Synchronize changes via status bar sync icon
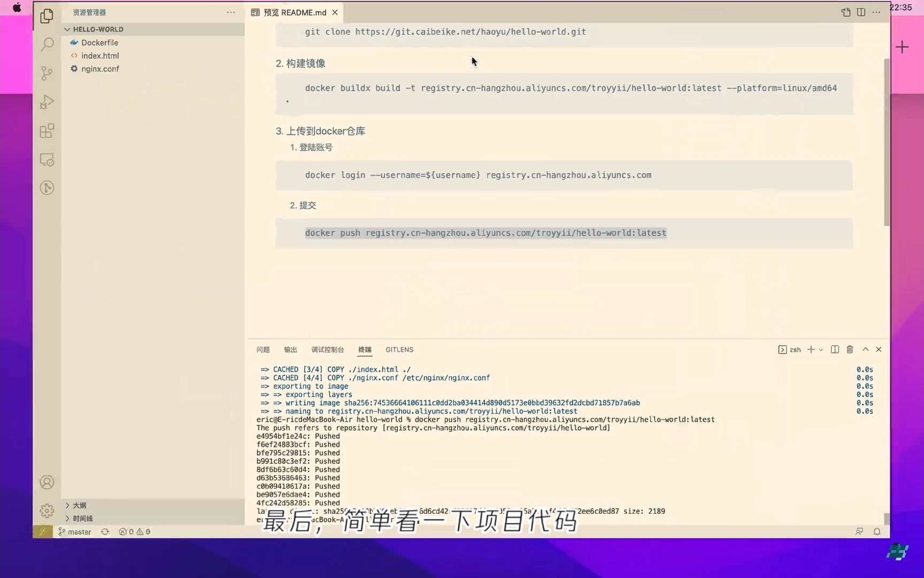Image resolution: width=924 pixels, height=578 pixels. (x=105, y=531)
